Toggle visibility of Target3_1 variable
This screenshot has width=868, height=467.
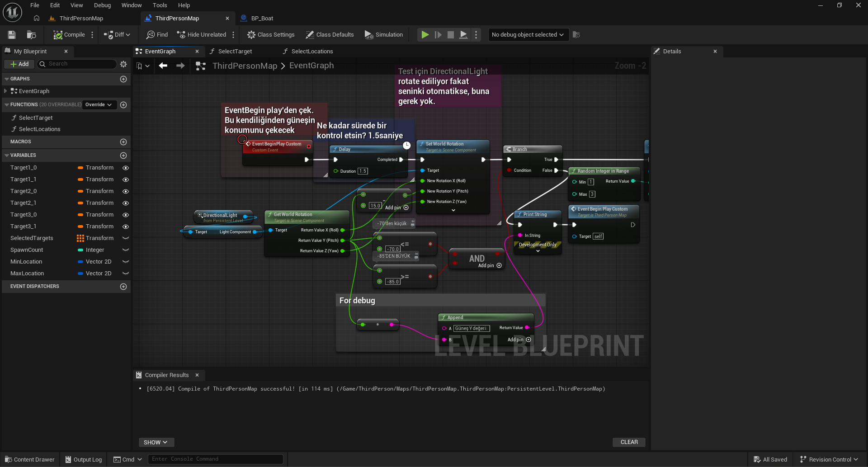[x=126, y=226]
